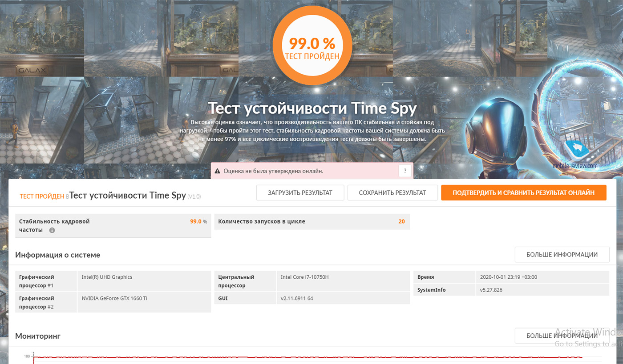Viewport: 623px width, 364px height.
Task: Select GUI version v2.11.6911 64
Action: (x=297, y=298)
